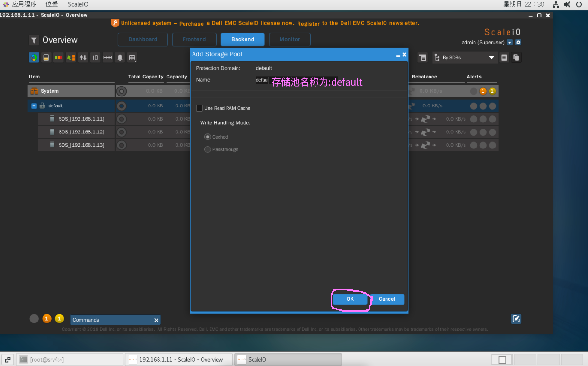Click capacity circle icon in System row
This screenshot has width=588, height=366.
(122, 91)
